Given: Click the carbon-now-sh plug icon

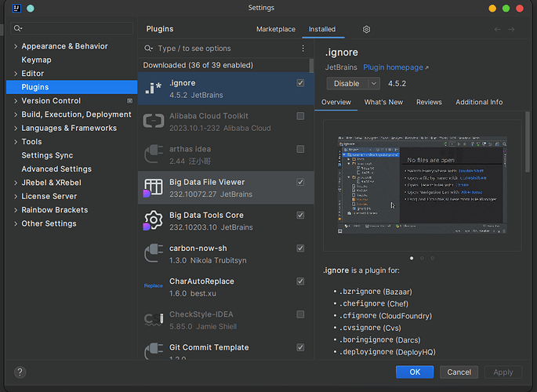Looking at the screenshot, I should (154, 253).
